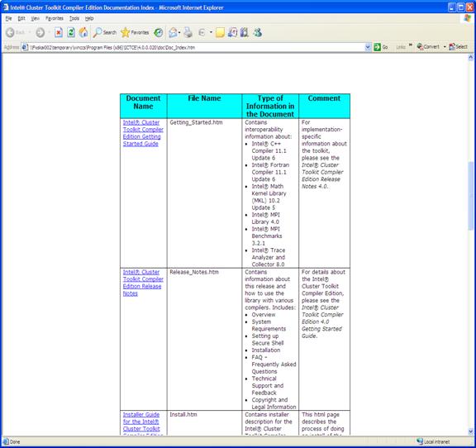The height and width of the screenshot is (448, 476).
Task: Open the Favorites pane star button
Action: click(x=135, y=32)
